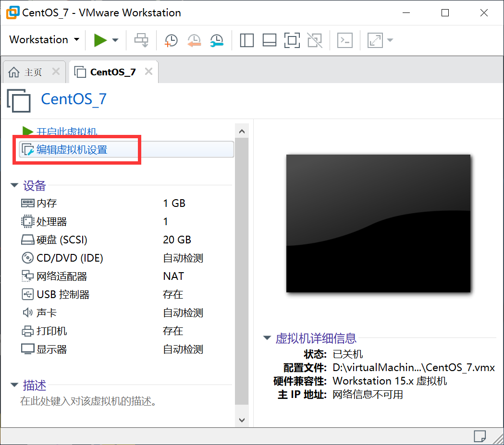The height and width of the screenshot is (445, 504).
Task: Click the scroll down arrow in left panel
Action: (242, 420)
